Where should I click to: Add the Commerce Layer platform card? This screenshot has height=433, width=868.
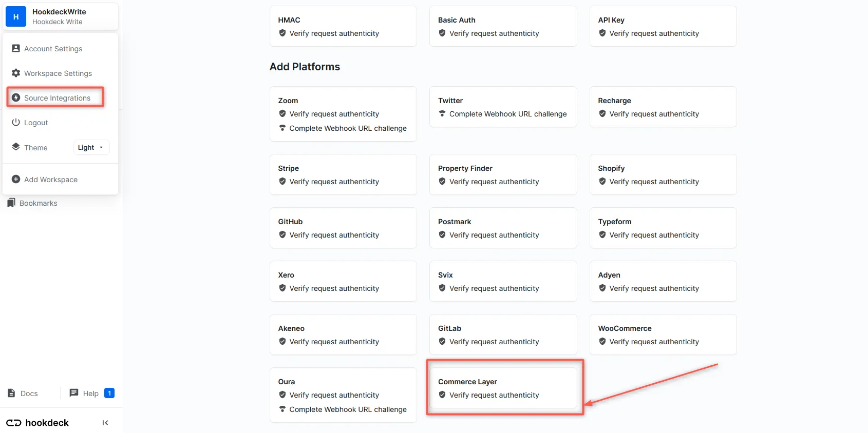pyautogui.click(x=503, y=388)
